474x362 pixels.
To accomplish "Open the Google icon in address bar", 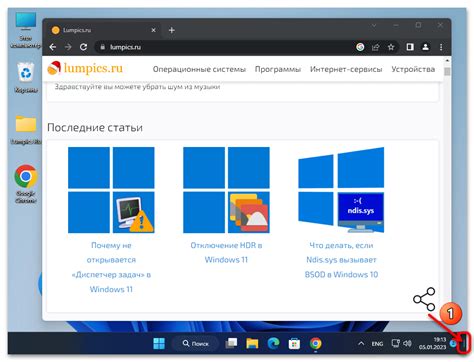I will click(360, 47).
